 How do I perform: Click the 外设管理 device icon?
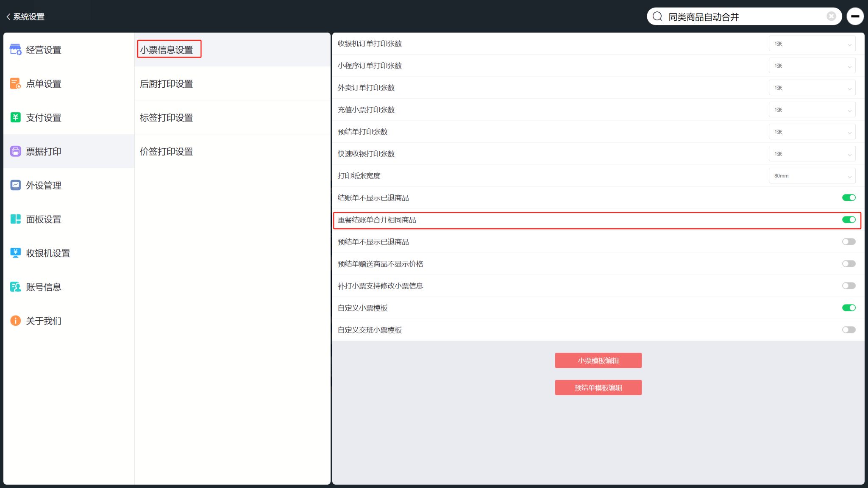tap(16, 185)
